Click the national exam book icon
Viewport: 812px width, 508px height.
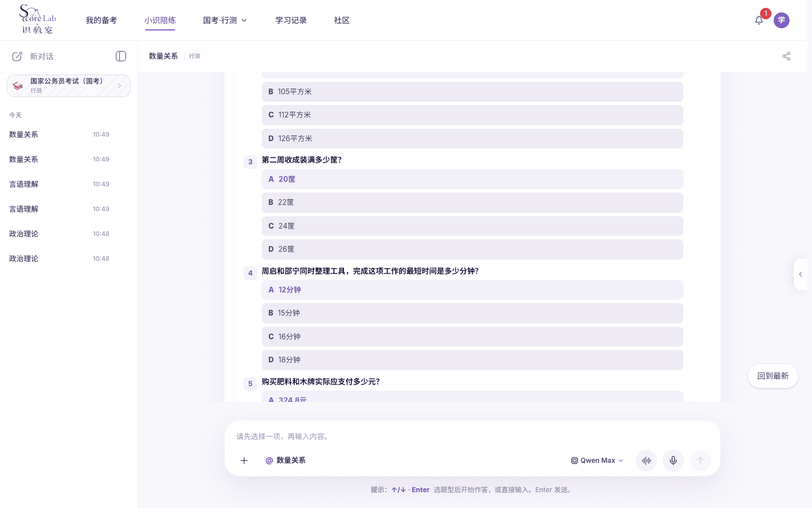(x=18, y=86)
